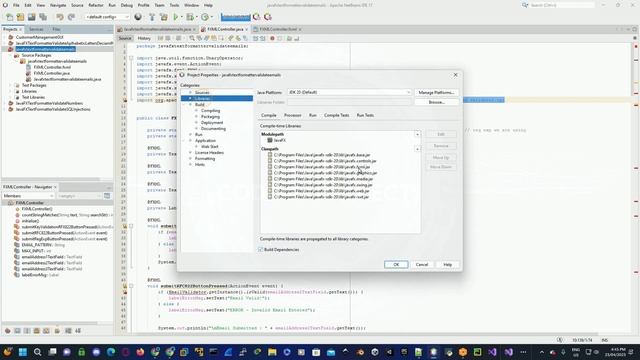
Task: Select labelErrorMsg in the Navigator
Action: (40, 275)
